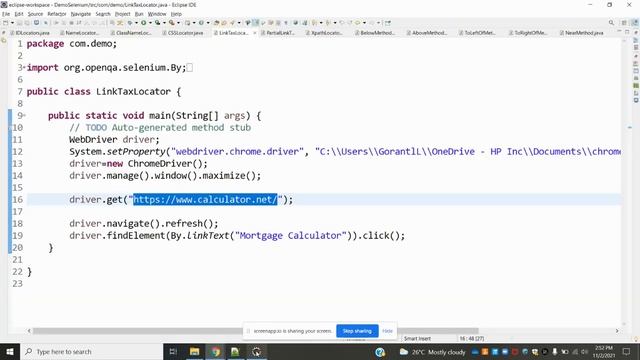
Task: Open Task View from the taskbar
Action: (x=173, y=351)
